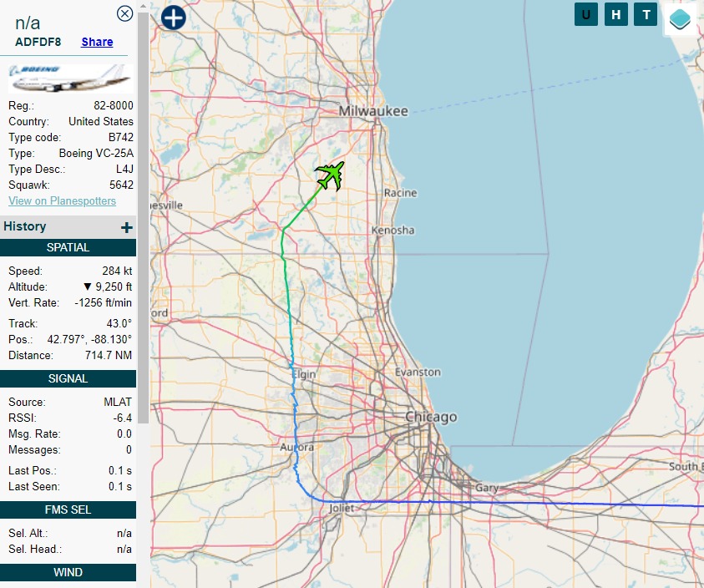Toggle the U map button
Viewport: 704px width, 588px height.
click(x=586, y=14)
